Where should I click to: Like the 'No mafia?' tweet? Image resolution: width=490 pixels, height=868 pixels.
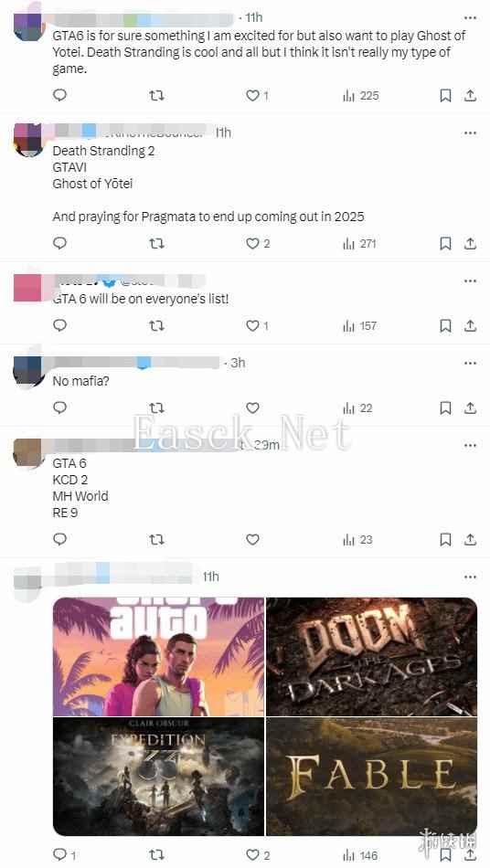[x=253, y=408]
